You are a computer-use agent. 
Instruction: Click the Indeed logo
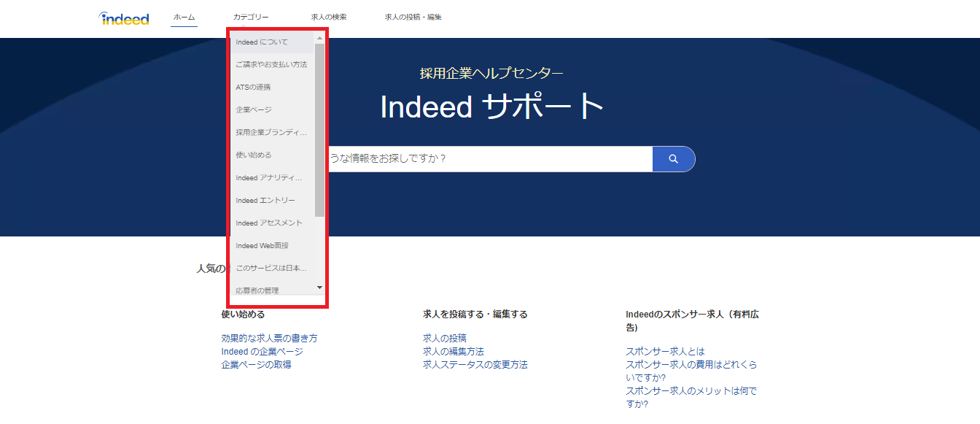pos(124,18)
